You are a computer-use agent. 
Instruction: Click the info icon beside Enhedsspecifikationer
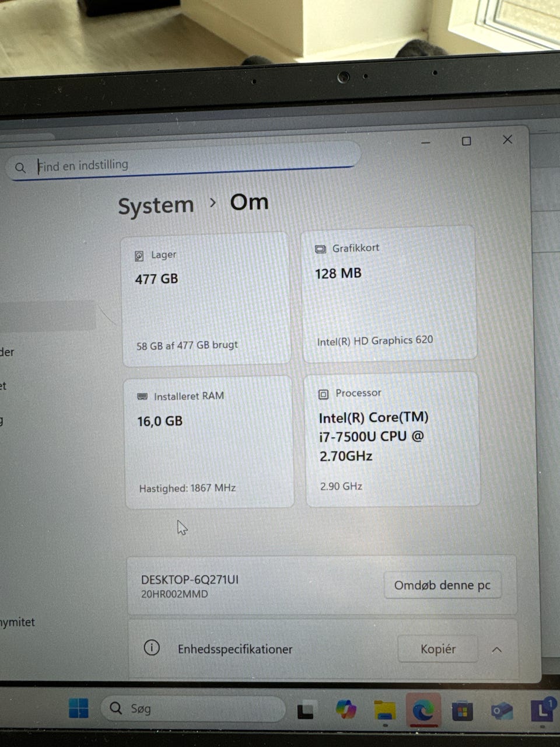(152, 648)
